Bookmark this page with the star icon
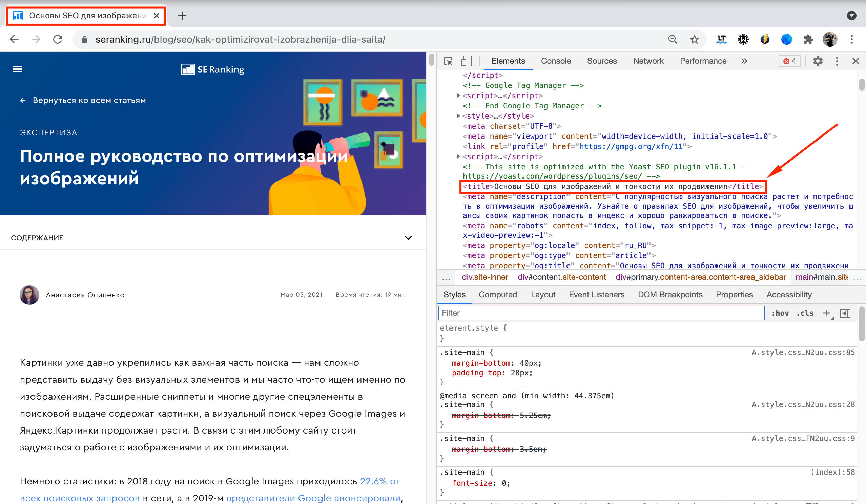Image resolution: width=866 pixels, height=504 pixels. click(694, 39)
